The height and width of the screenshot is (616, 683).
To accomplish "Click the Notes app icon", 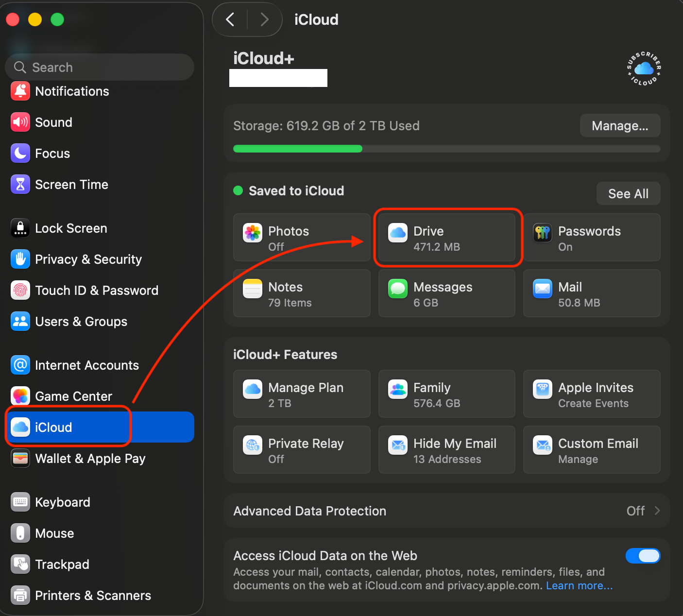I will 253,289.
